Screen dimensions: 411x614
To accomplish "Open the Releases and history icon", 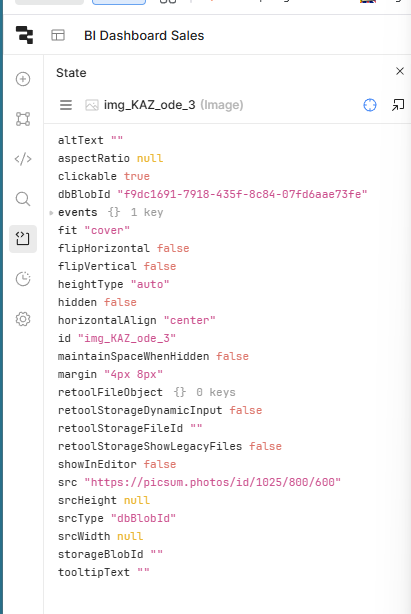I will pos(23,279).
